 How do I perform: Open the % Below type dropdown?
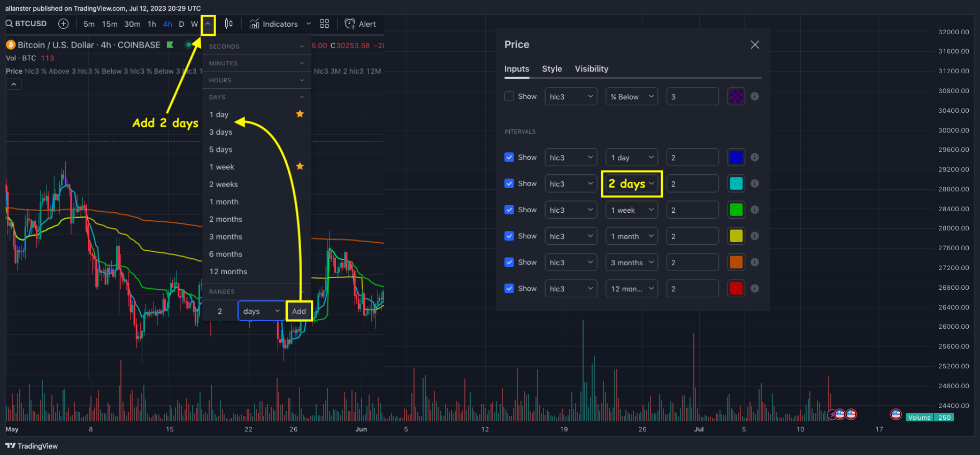pyautogui.click(x=632, y=97)
